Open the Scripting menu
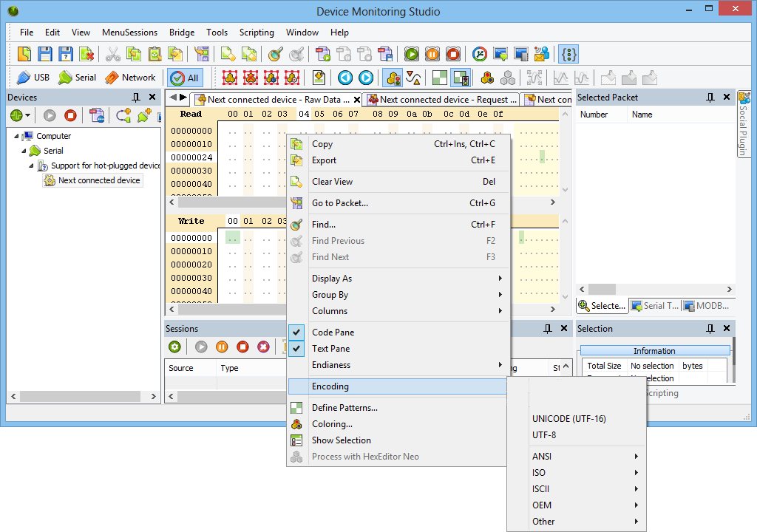Image resolution: width=757 pixels, height=532 pixels. (x=257, y=33)
